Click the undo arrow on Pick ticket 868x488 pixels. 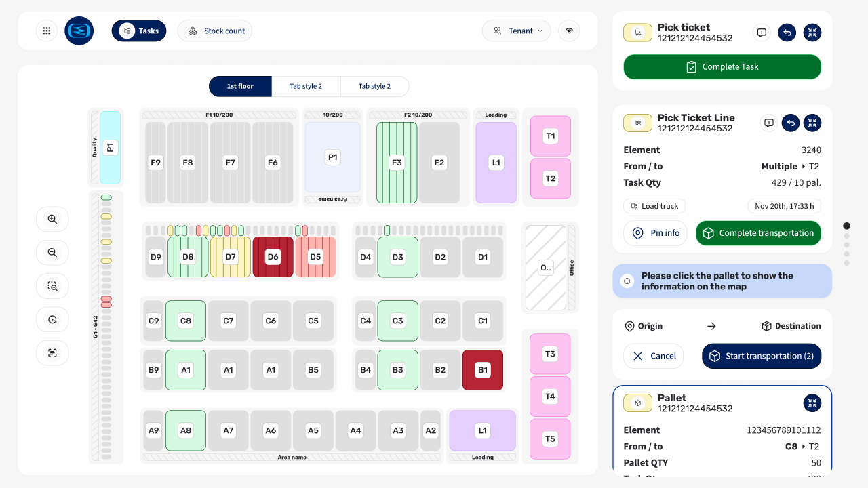coord(787,32)
